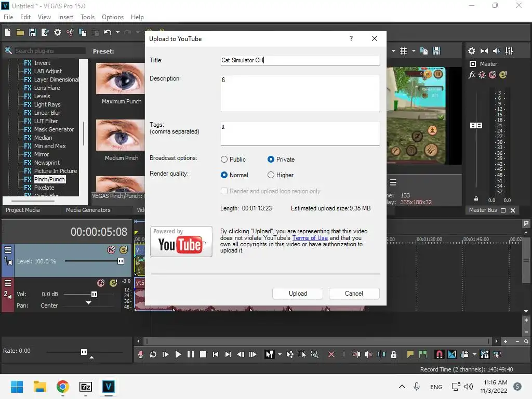The width and height of the screenshot is (532, 399).
Task: Click the Open folder icon in toolbar
Action: click(20, 32)
